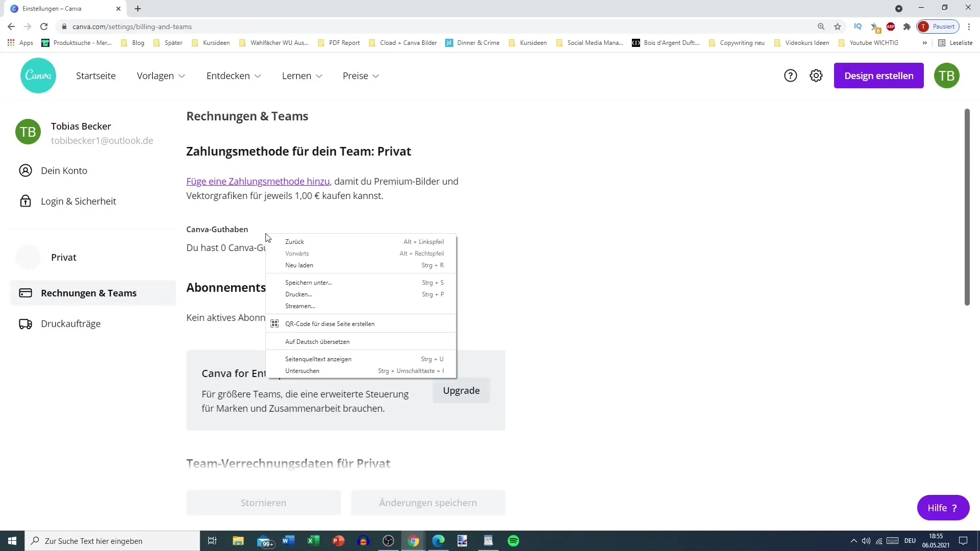Open a new browser tab

coord(138,9)
